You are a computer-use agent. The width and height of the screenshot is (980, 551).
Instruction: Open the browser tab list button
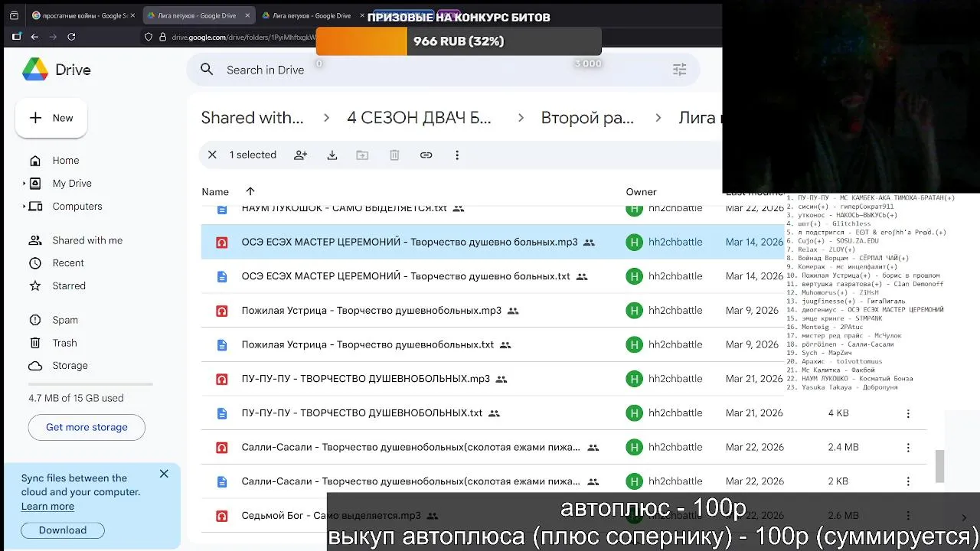pyautogui.click(x=14, y=15)
